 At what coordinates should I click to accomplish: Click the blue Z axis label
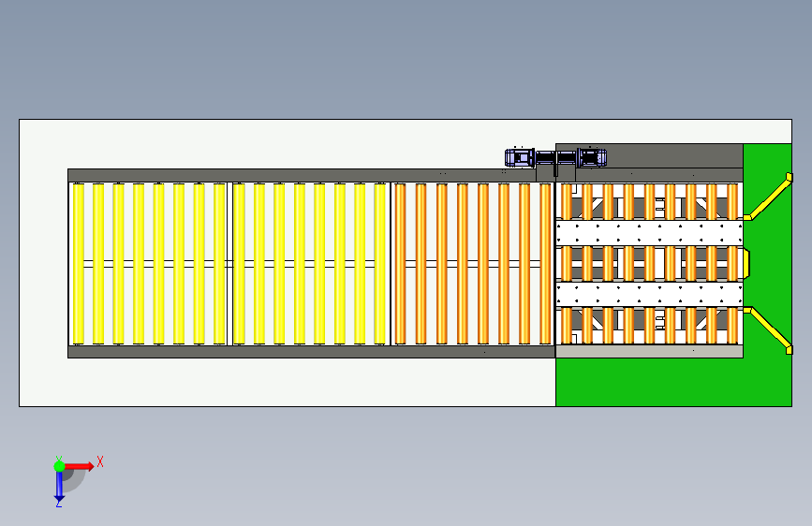[59, 503]
